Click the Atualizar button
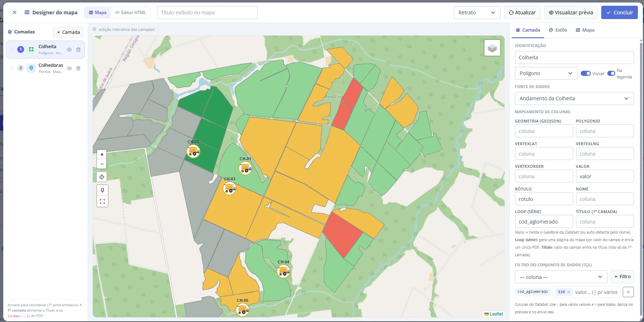This screenshot has height=322, width=644. tap(522, 13)
